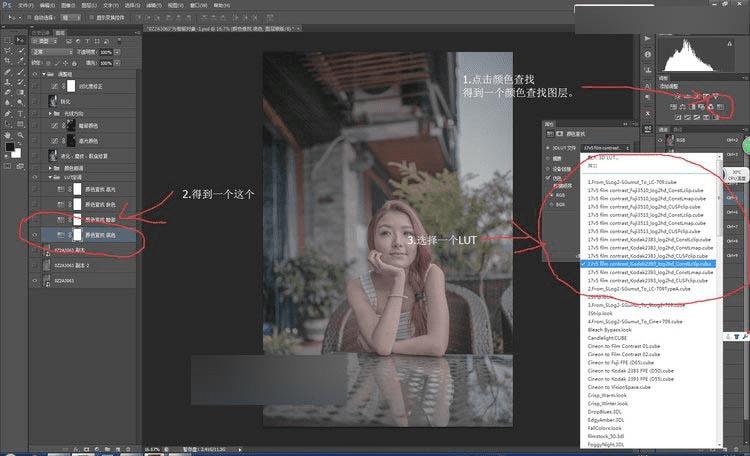Select the Crop tool
The width and height of the screenshot is (750, 456).
coord(8,61)
